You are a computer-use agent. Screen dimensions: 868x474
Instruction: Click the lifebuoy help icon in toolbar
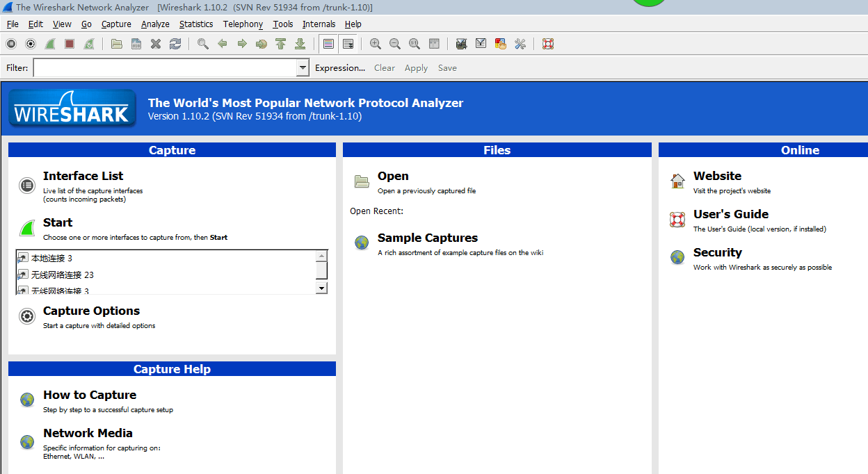pyautogui.click(x=548, y=44)
